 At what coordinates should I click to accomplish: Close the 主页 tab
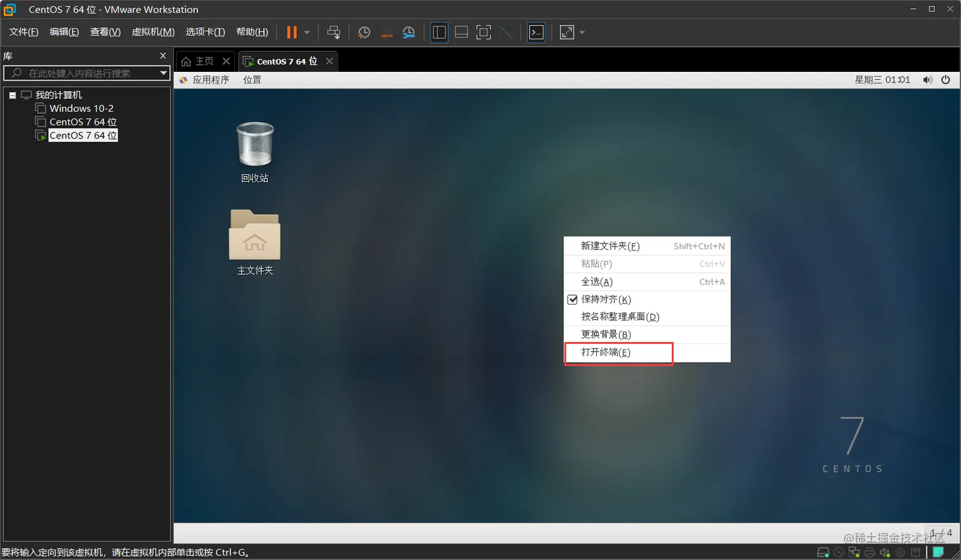click(x=226, y=61)
